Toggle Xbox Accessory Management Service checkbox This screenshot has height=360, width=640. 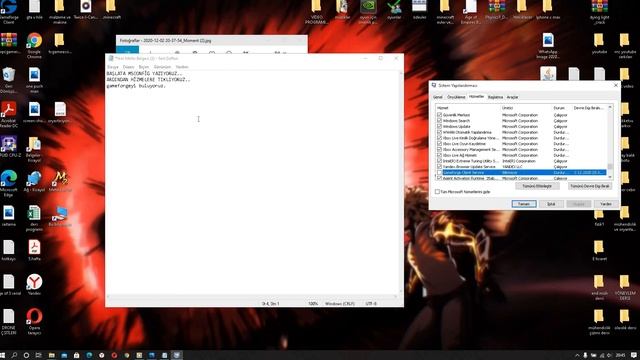click(x=439, y=149)
